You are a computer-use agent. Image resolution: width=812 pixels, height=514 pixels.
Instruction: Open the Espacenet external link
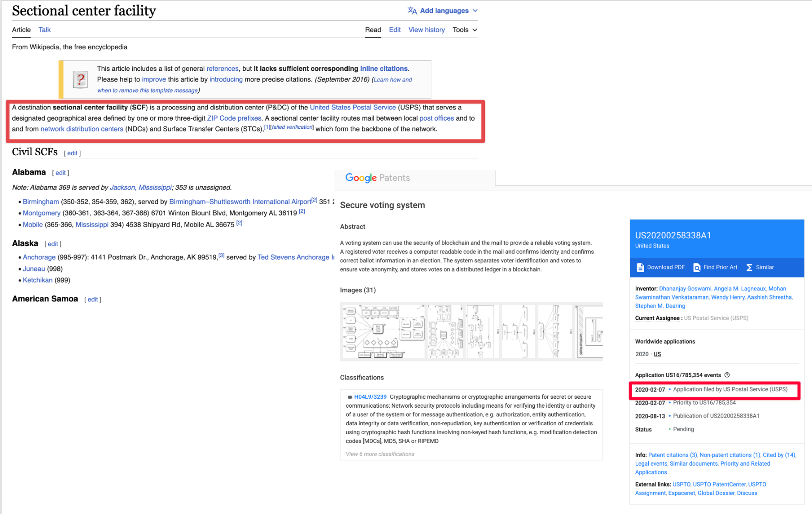(x=681, y=493)
